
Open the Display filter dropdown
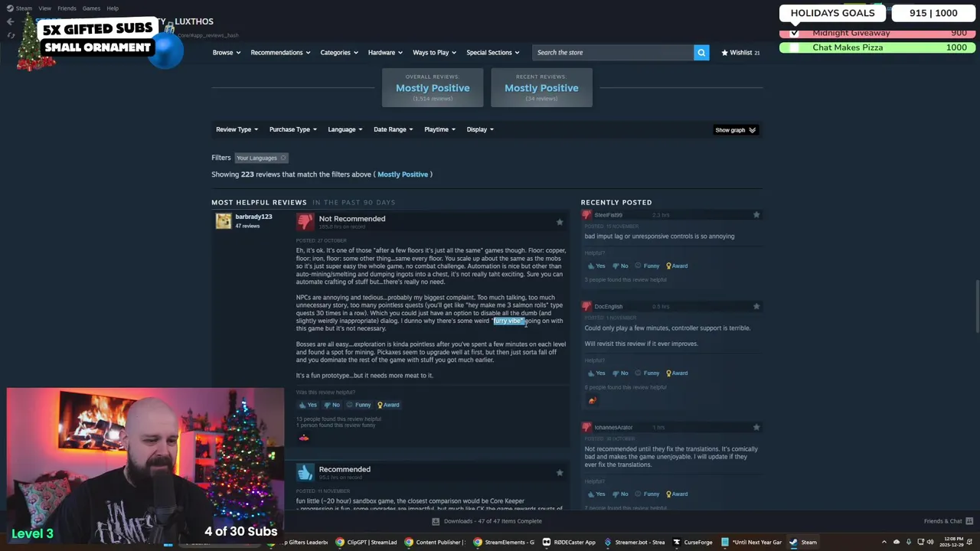[480, 129]
